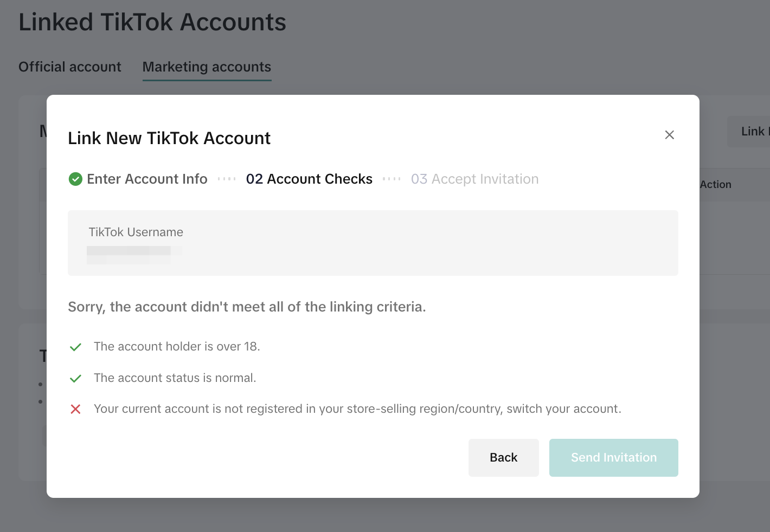Click the green checkmark beside over 18 criterion
Viewport: 770px width, 532px height.
(76, 347)
